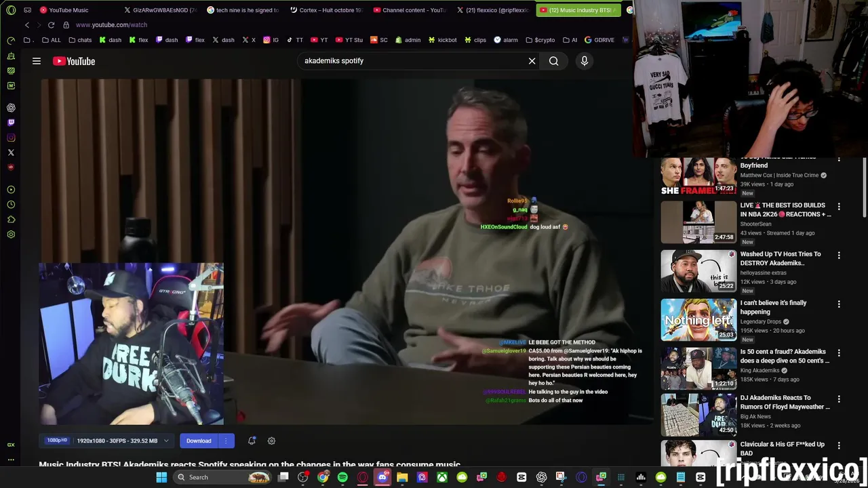Open Google Chrome from the taskbar
This screenshot has width=868, height=488.
tap(323, 477)
